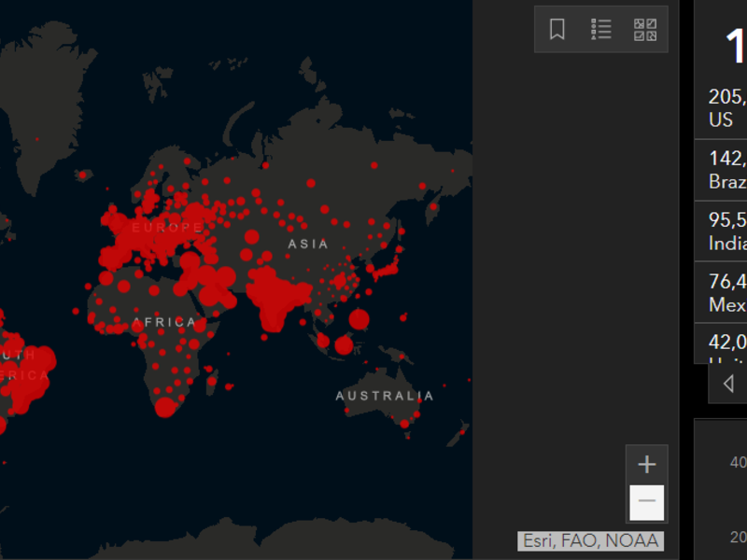The image size is (747, 560).
Task: Click the small red dot on Iceland
Action: [82, 175]
